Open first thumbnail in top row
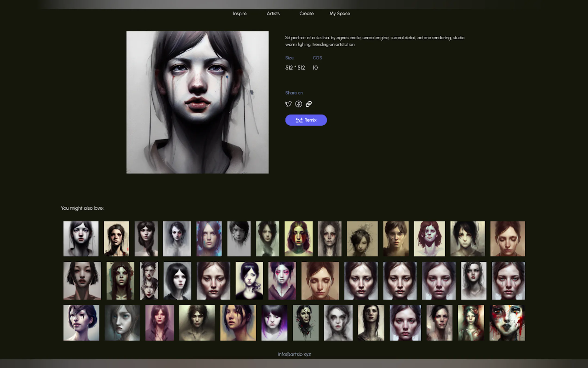Screen dimensions: 588x368 coord(81,238)
